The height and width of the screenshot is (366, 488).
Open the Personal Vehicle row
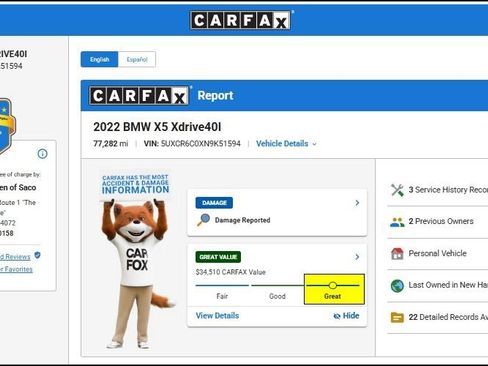438,254
